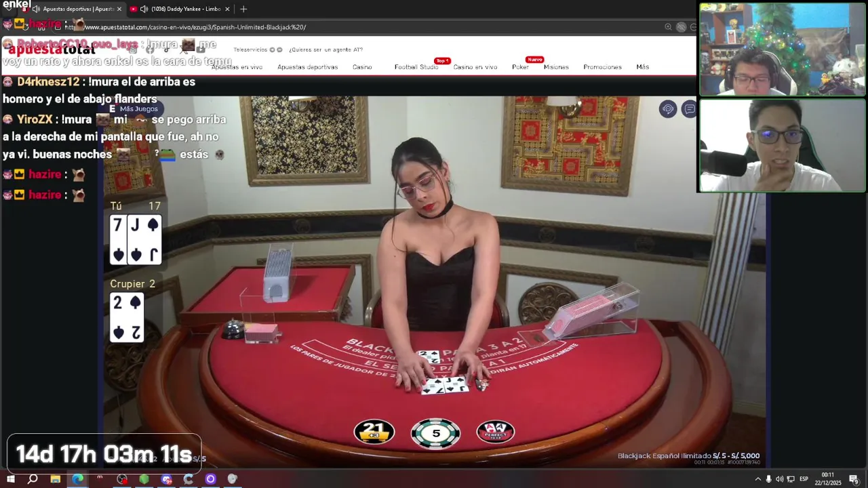Click the Crupier 2 score label
868x488 pixels.
click(x=133, y=284)
